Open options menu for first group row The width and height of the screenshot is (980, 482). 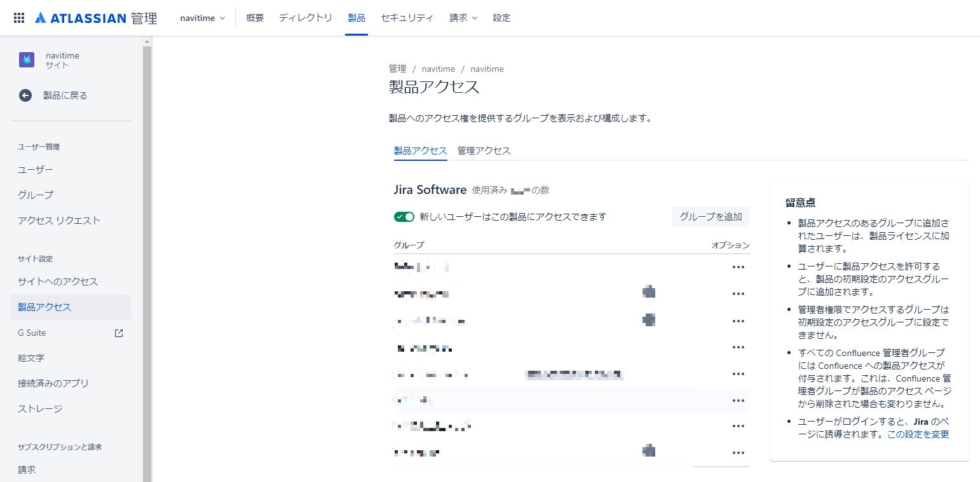click(x=738, y=267)
